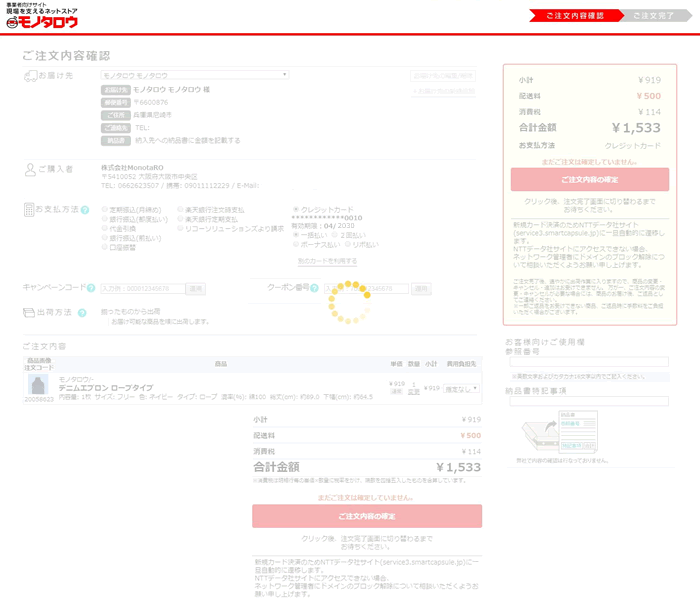Open help icon next to キャンペーンコード
The width and height of the screenshot is (700, 600).
[x=91, y=288]
